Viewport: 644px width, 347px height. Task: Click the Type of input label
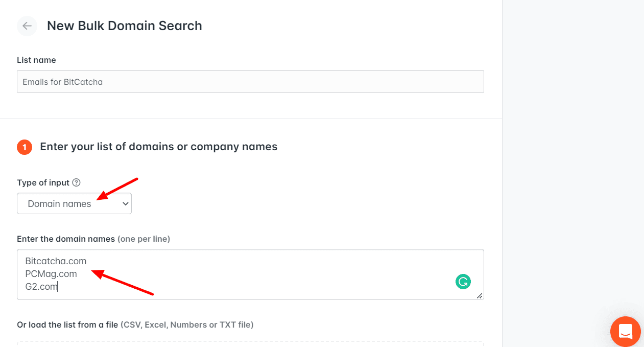click(43, 182)
